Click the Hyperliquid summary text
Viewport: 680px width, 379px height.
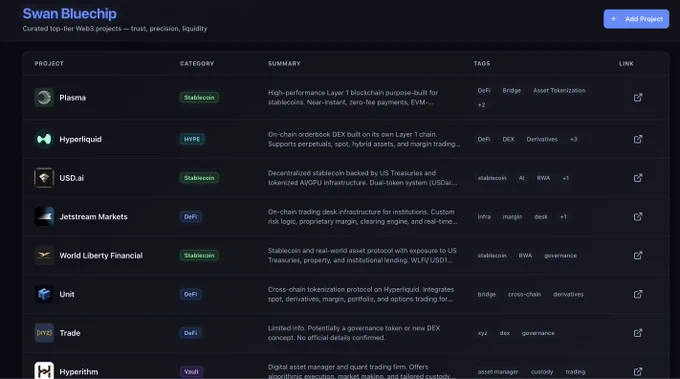coord(364,139)
